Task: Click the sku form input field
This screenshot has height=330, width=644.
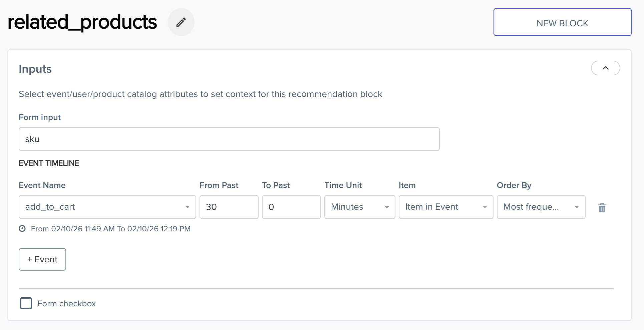Action: coord(229,139)
